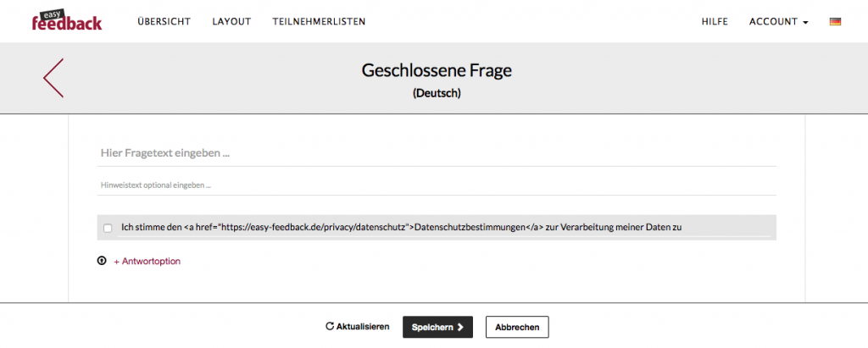Viewport: 868px width, 348px height.
Task: Save with the Speichern button
Action: [x=437, y=327]
